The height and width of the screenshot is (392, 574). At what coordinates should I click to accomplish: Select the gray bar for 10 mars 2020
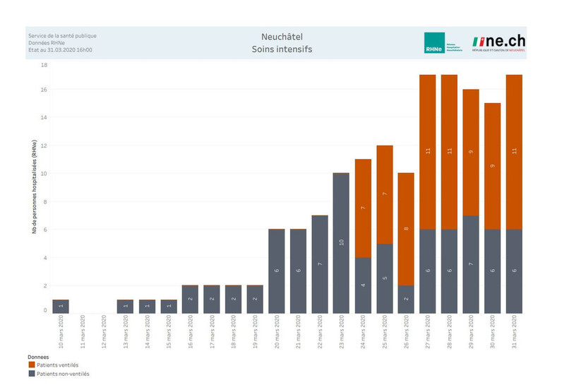coord(61,307)
